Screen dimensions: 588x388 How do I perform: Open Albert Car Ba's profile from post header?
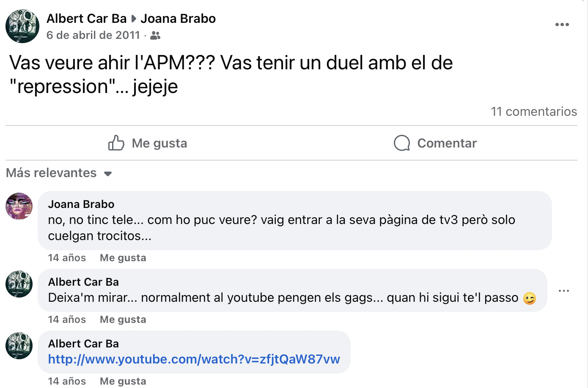pos(86,19)
